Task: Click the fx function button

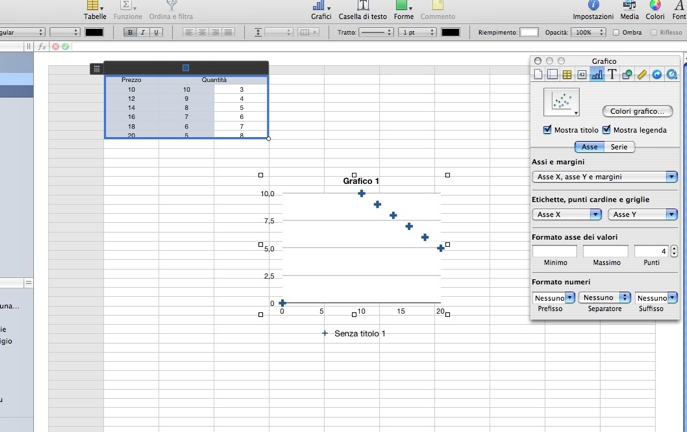Action: coord(42,46)
